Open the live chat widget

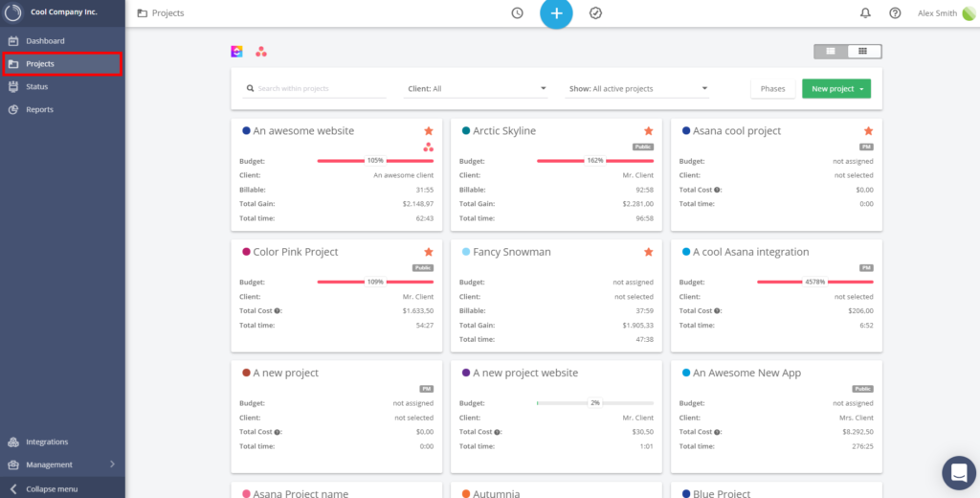coord(959,473)
